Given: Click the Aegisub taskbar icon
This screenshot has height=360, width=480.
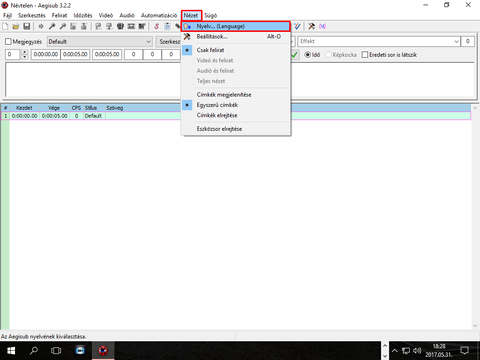Looking at the screenshot, I should pyautogui.click(x=103, y=351).
